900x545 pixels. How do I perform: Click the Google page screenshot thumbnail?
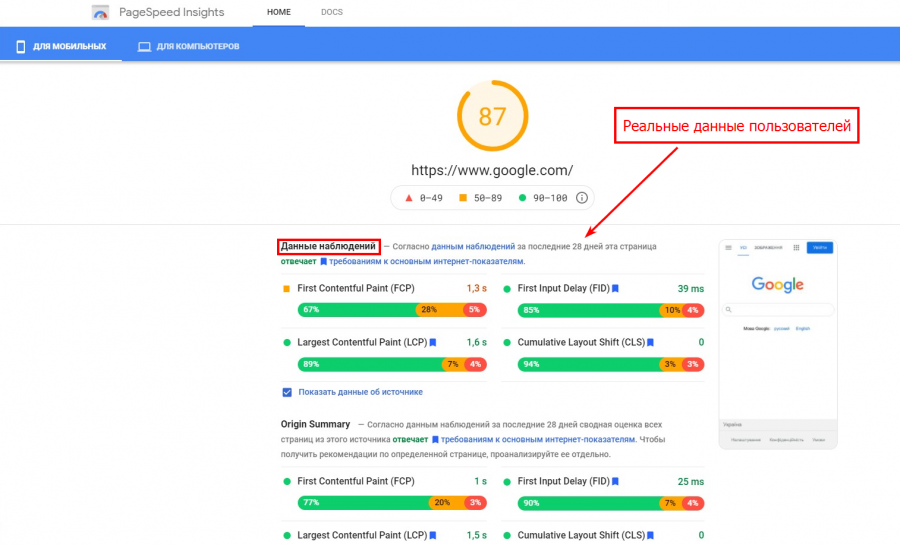[778, 344]
